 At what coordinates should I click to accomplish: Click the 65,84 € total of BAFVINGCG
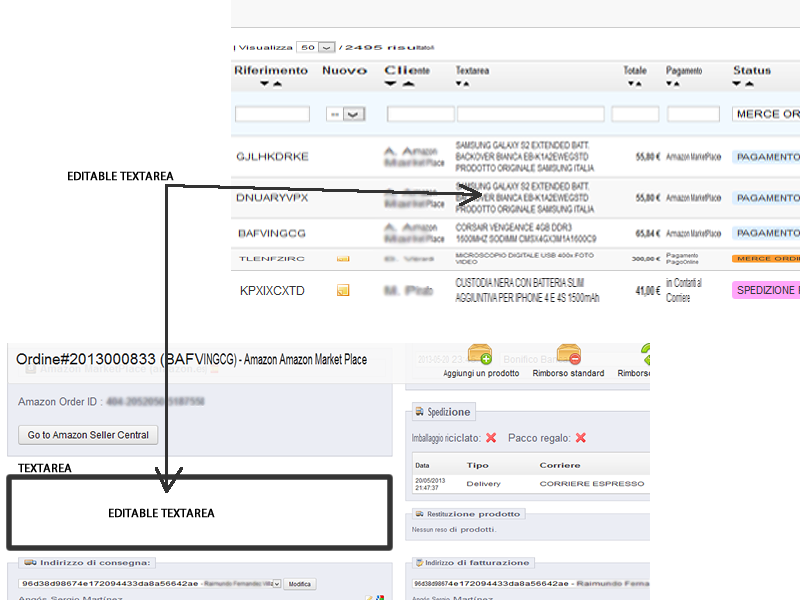(647, 234)
